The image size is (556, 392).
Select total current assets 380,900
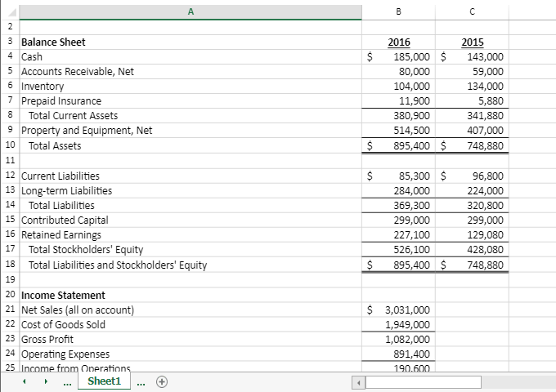398,116
